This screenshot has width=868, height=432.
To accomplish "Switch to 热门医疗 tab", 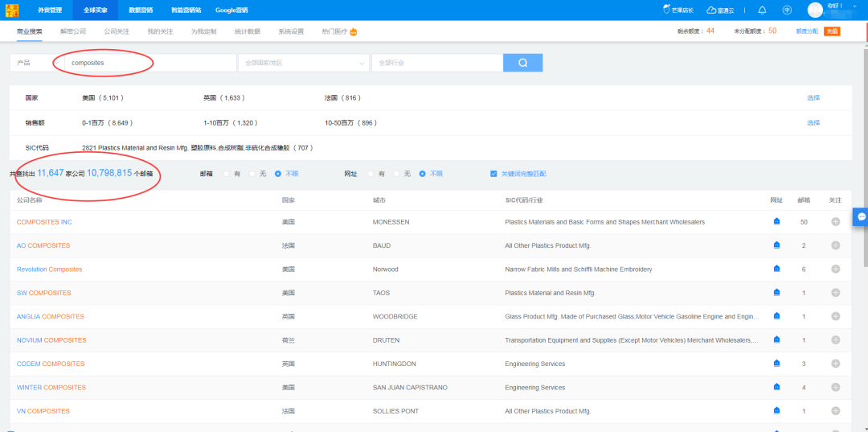I will pos(339,31).
